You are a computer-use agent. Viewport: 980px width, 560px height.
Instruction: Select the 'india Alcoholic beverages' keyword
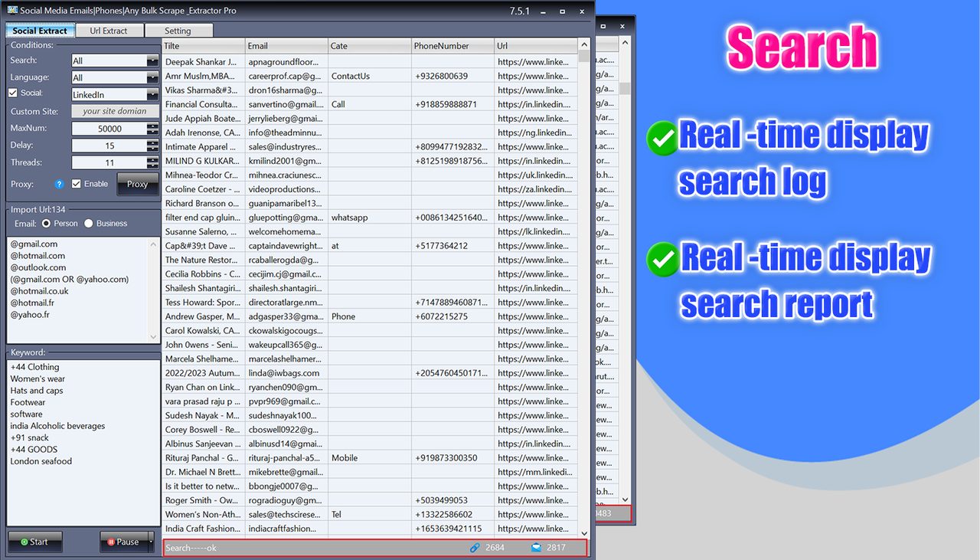pos(57,426)
